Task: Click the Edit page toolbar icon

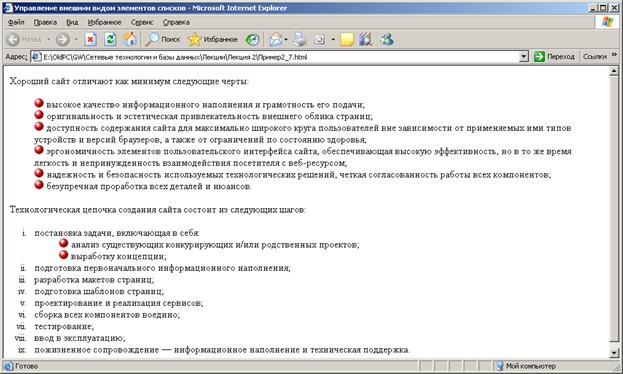Action: tap(319, 39)
